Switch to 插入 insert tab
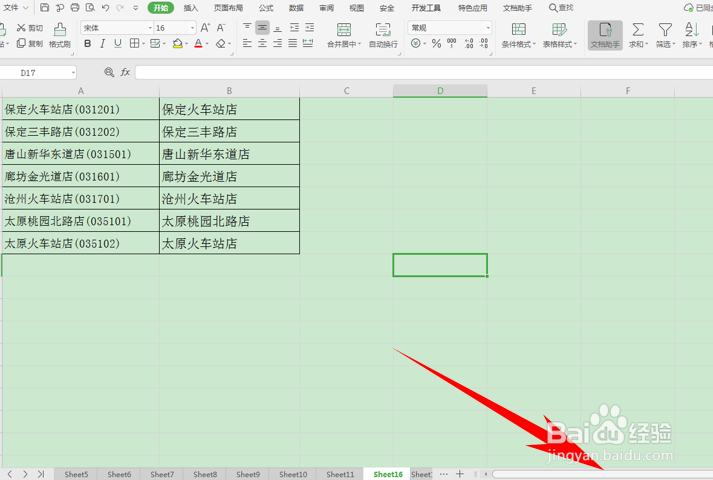The height and width of the screenshot is (480, 713). pos(191,8)
